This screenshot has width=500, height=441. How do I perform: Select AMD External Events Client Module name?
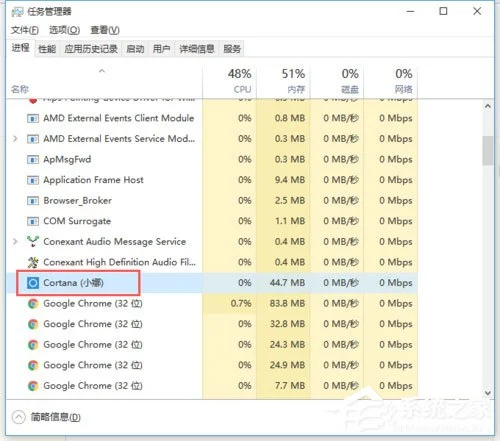click(119, 118)
